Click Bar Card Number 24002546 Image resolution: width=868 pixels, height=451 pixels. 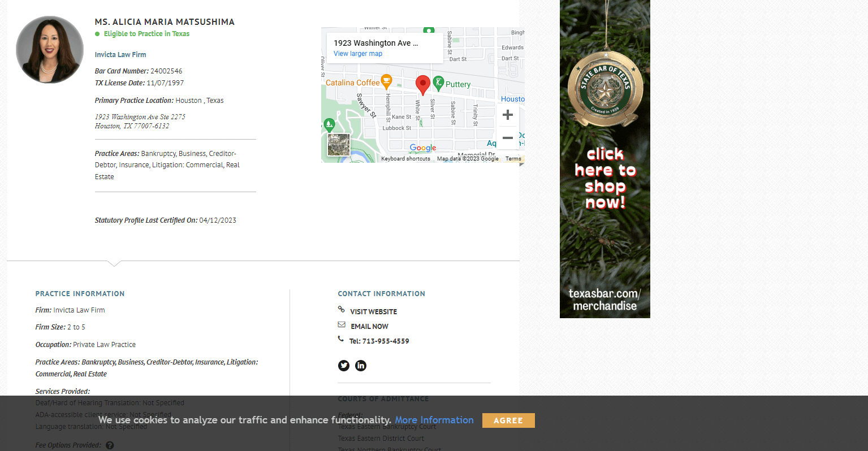(139, 71)
